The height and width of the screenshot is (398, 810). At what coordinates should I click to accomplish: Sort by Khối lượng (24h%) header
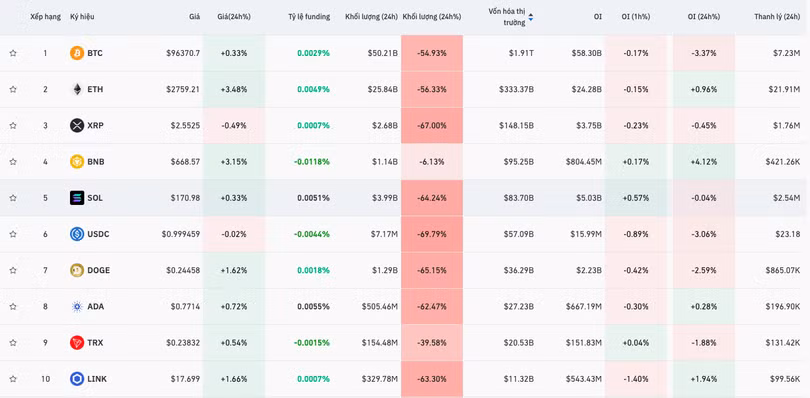431,17
